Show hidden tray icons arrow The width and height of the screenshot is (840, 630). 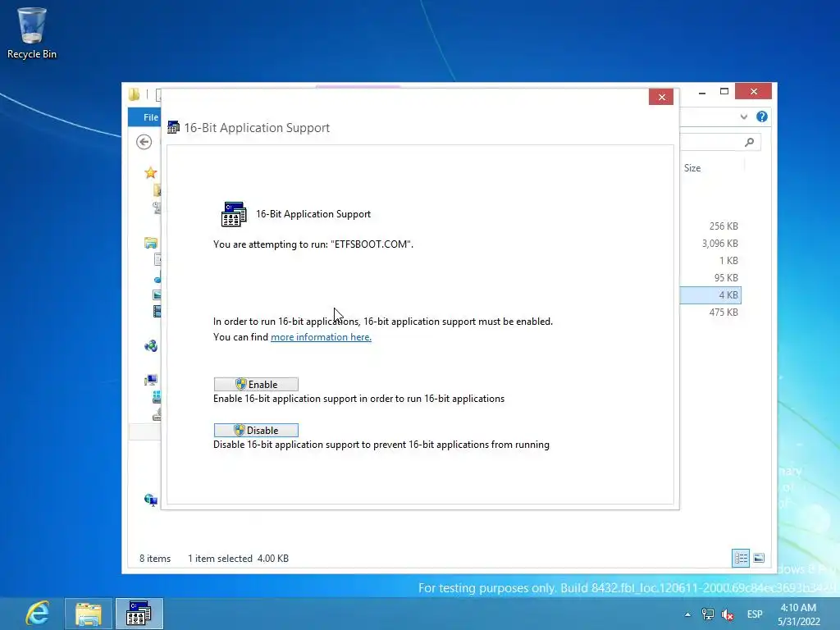point(687,614)
